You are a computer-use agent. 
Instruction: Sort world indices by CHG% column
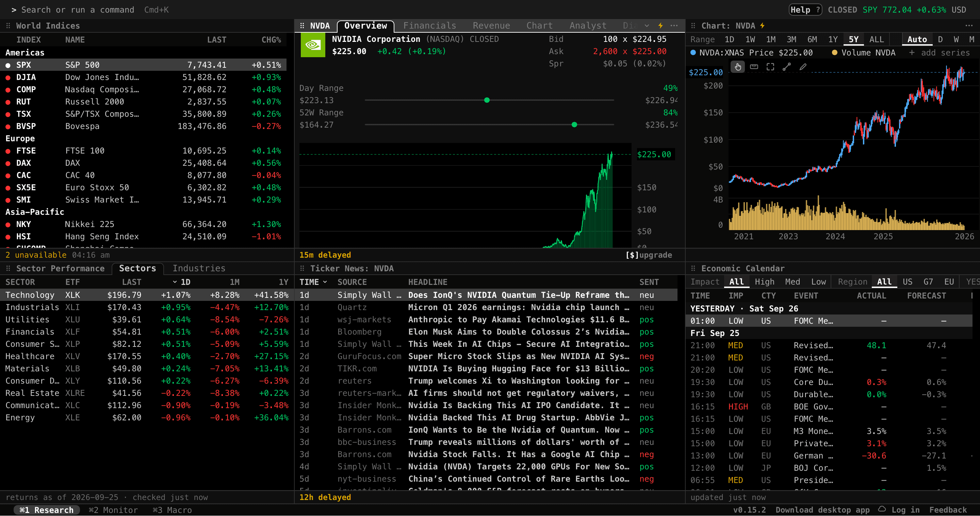(x=271, y=39)
